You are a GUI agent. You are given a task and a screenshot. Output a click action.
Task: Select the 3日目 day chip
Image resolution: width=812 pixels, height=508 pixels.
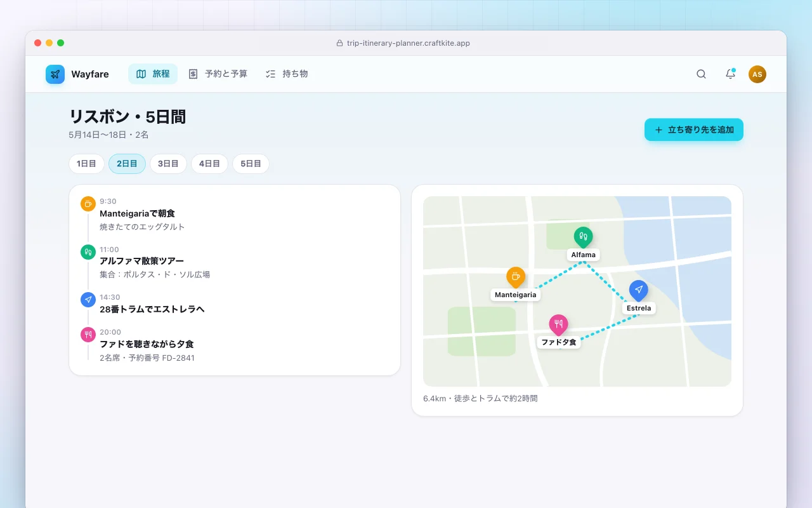pyautogui.click(x=168, y=164)
